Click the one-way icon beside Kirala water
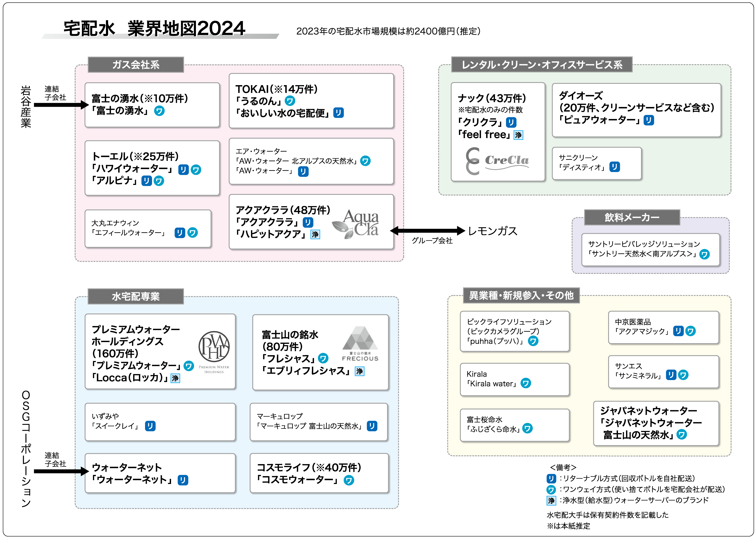Viewport: 756px width, 539px height. (x=526, y=383)
